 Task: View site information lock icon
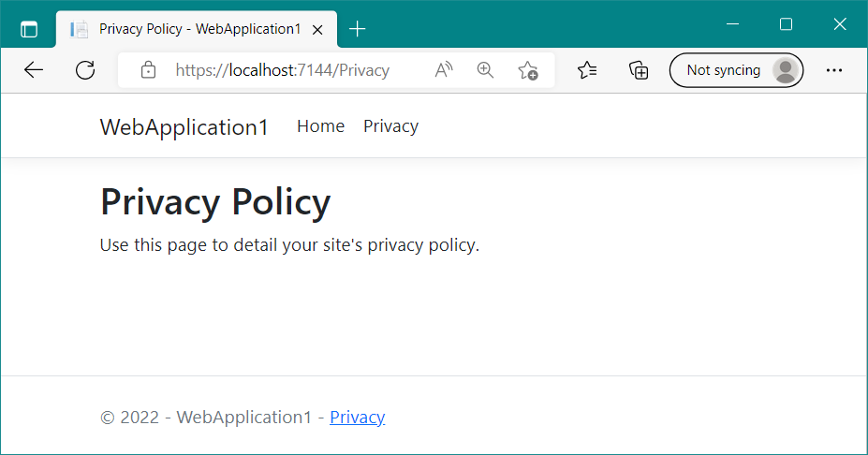pyautogui.click(x=148, y=69)
